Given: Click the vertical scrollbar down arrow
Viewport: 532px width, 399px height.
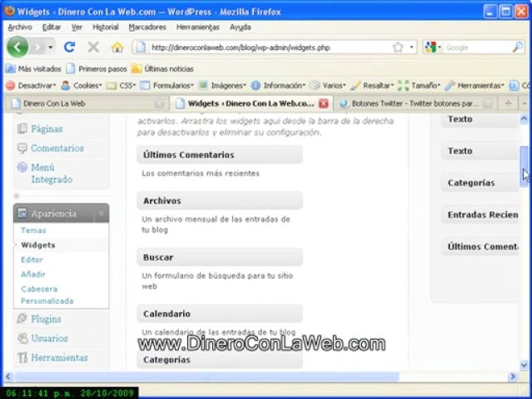Looking at the screenshot, I should click(x=524, y=365).
